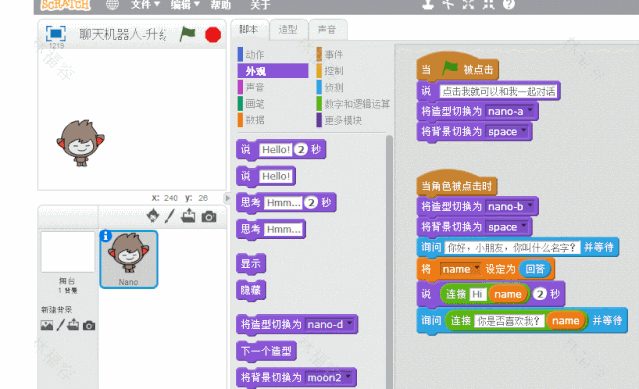Viewport: 639px width, 389px height.
Task: Open the 关于 menu
Action: [x=260, y=5]
